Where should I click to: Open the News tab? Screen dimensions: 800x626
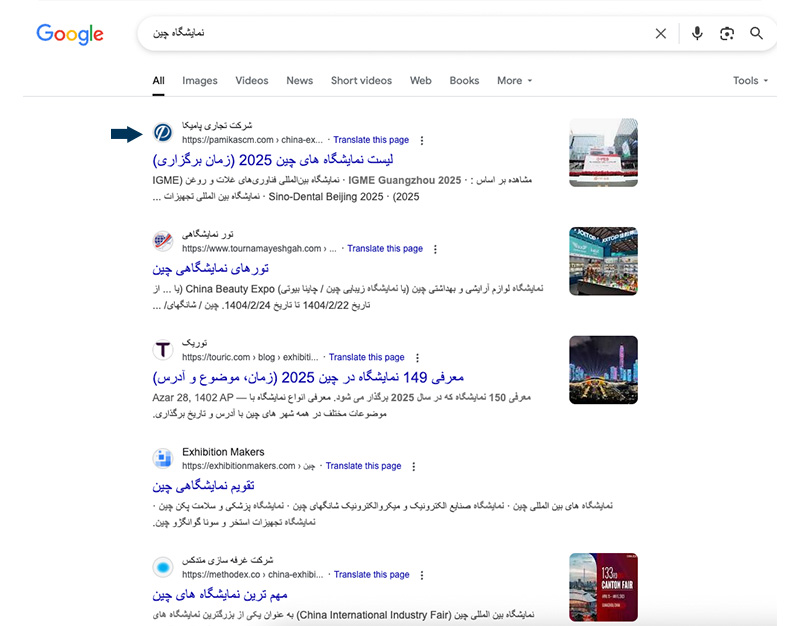pos(299,81)
